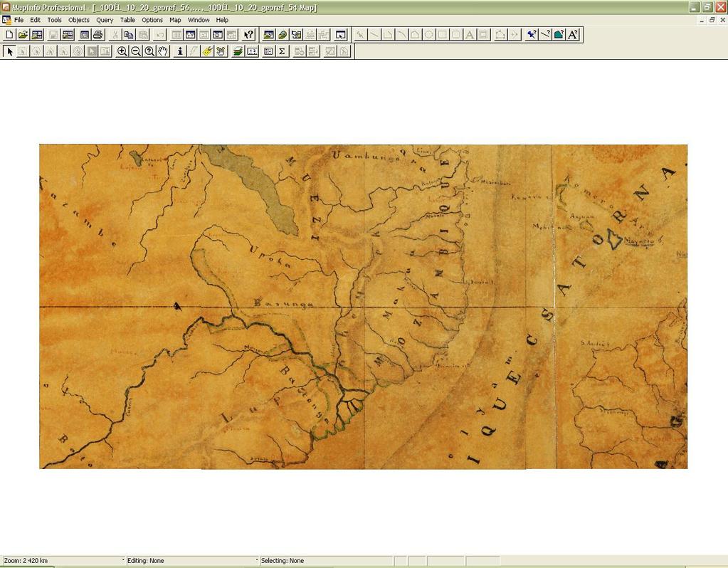Select the Label tag tool
728x568 pixels.
[x=208, y=51]
